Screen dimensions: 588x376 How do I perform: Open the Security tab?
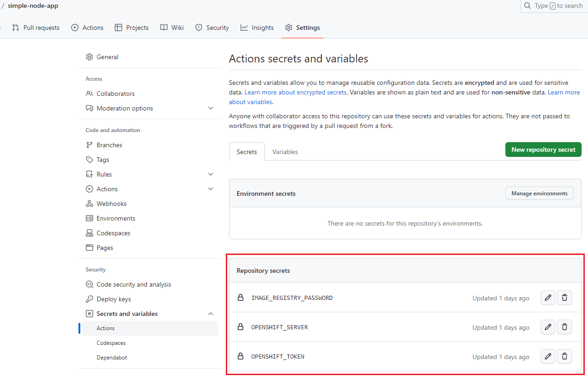tap(212, 28)
